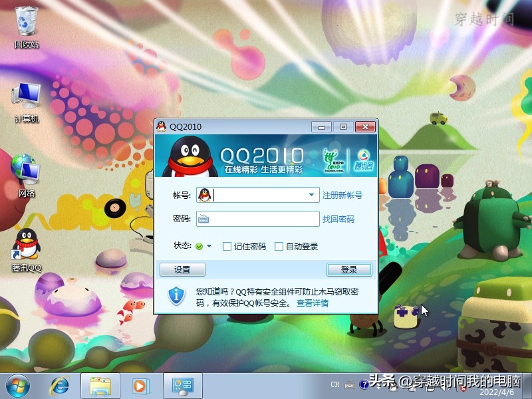Click the CH language indicator in tray

335,384
